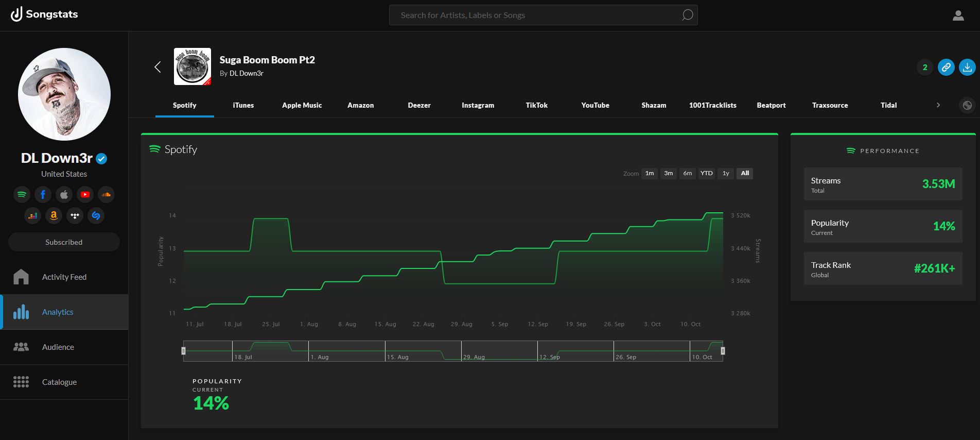Open DL Down3r's Shazam profile icon
This screenshot has width=980, height=440.
(x=96, y=216)
